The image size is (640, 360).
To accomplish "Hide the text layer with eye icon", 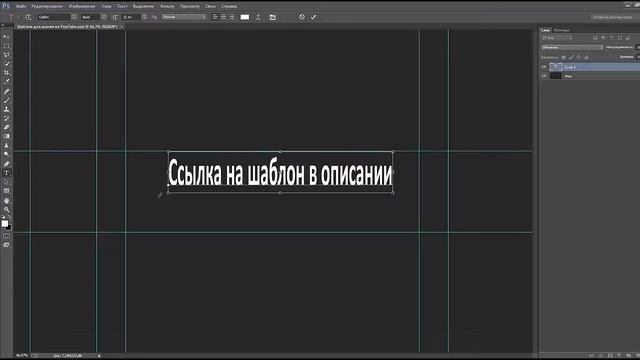I will click(544, 67).
